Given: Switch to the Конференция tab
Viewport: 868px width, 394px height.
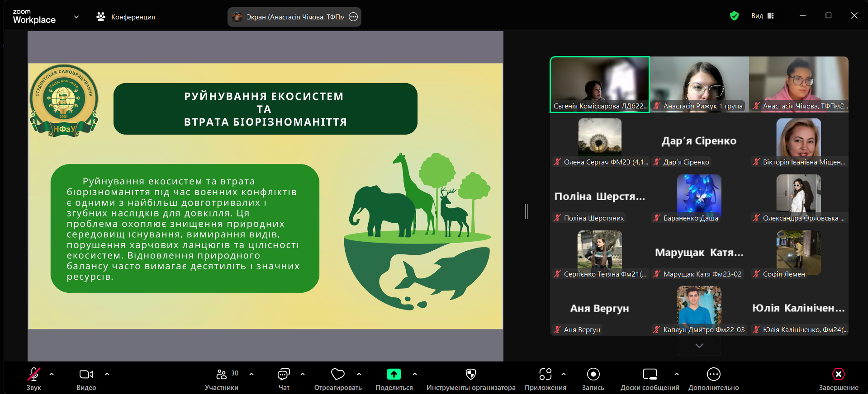Looking at the screenshot, I should pos(126,17).
